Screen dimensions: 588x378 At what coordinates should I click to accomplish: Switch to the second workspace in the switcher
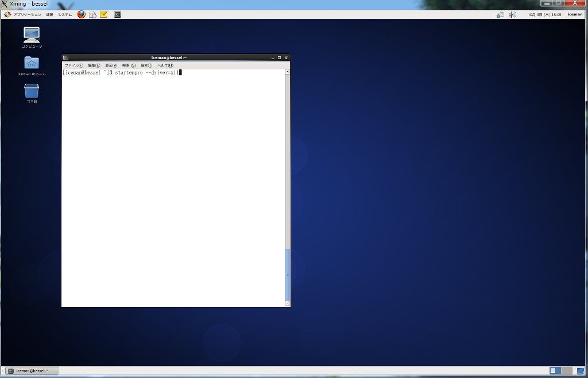click(x=567, y=371)
